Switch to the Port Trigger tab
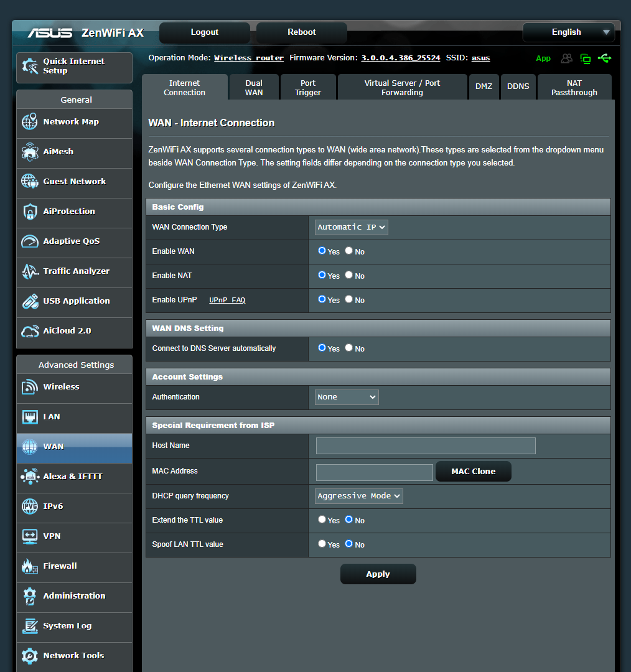Image resolution: width=631 pixels, height=672 pixels. [x=308, y=88]
